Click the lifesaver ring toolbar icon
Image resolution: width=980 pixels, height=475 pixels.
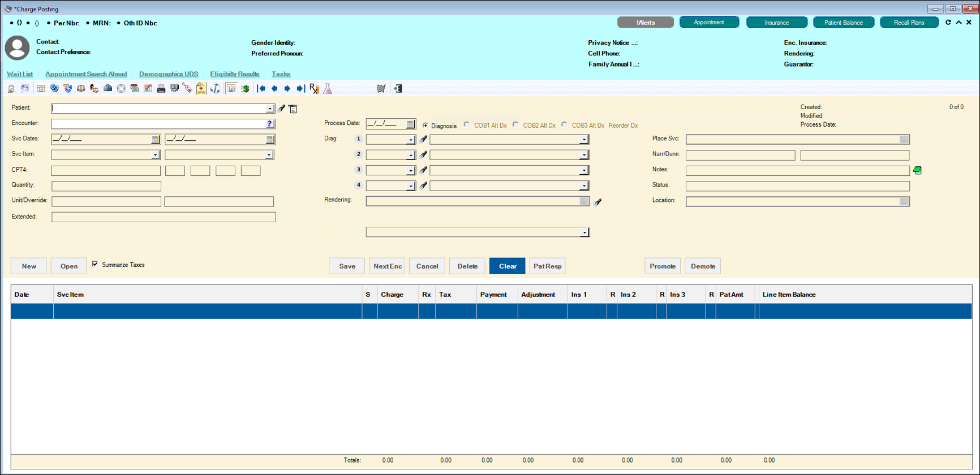121,88
